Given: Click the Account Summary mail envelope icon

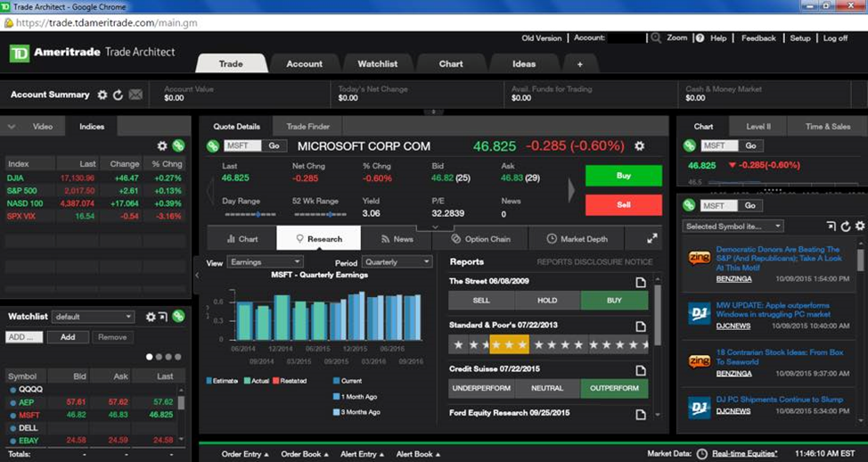Looking at the screenshot, I should click(x=135, y=95).
